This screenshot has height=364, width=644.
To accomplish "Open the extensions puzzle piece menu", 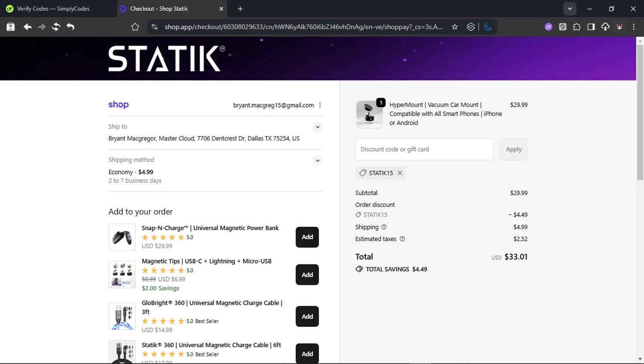I will pyautogui.click(x=577, y=27).
